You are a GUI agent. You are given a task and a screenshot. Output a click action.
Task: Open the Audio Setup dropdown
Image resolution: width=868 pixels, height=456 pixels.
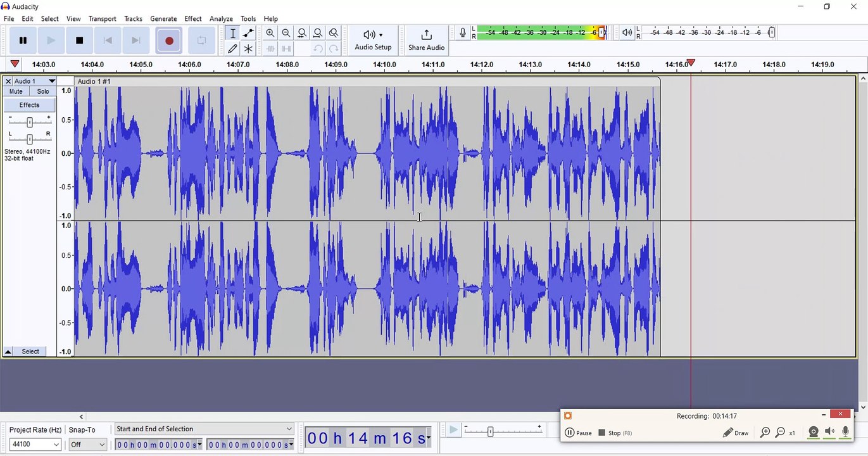[x=373, y=41]
